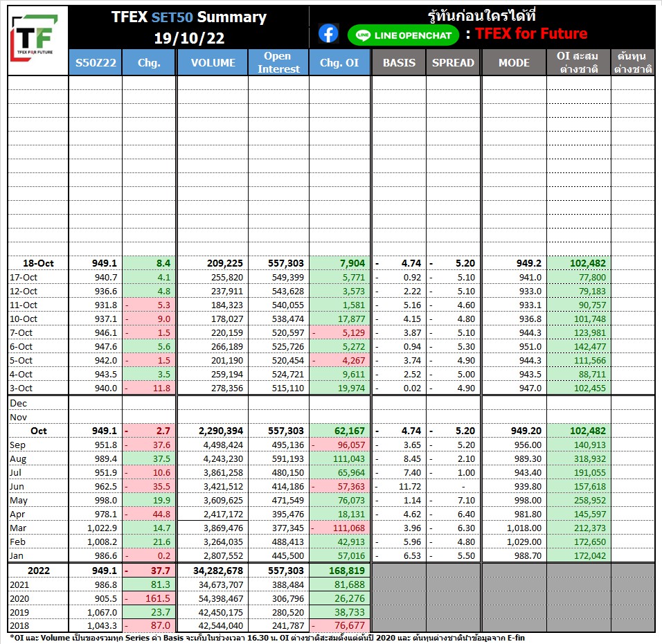Click the 'Aug' row label
The width and height of the screenshot is (662, 644).
click(x=18, y=459)
